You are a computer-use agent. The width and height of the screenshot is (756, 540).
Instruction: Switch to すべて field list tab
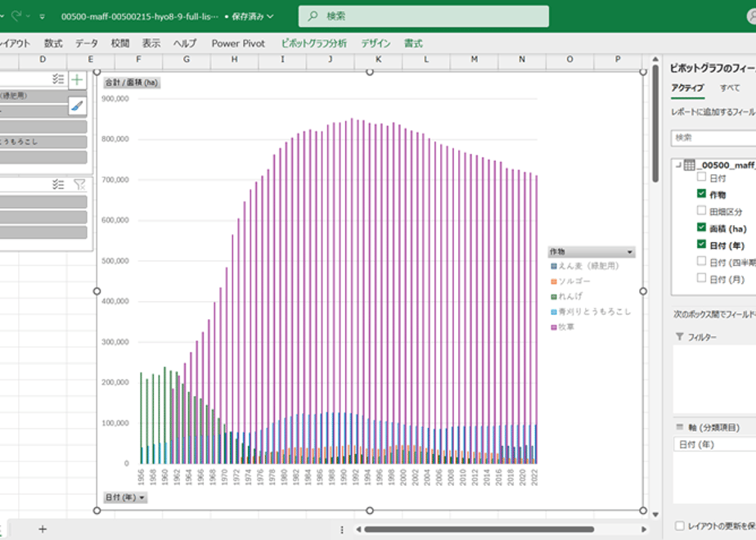(730, 88)
